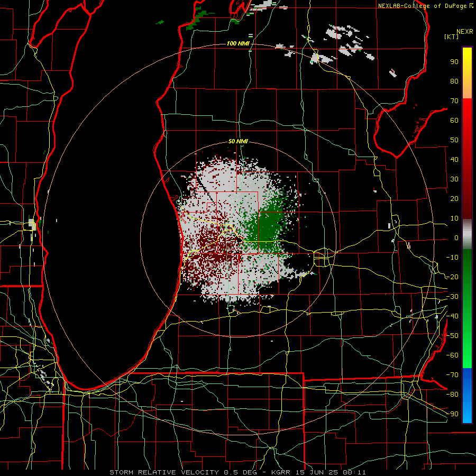Click the -10 value on velocity scale
The width and height of the screenshot is (476, 476).
(x=452, y=258)
